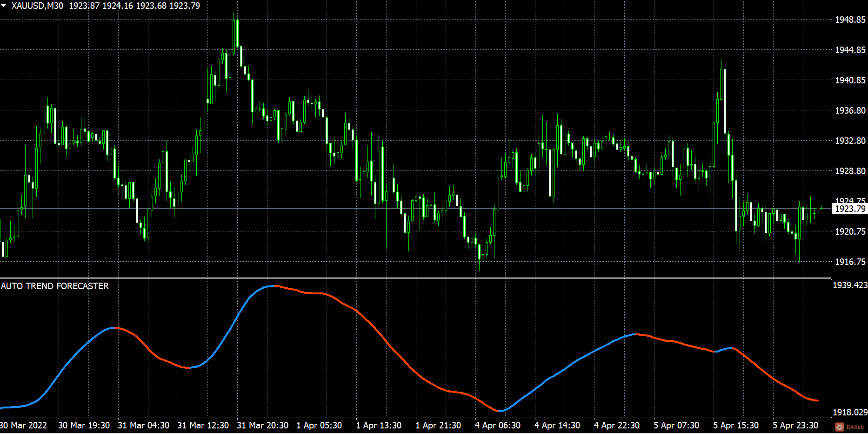Click the 5 Apr 07:30 time label

676,425
